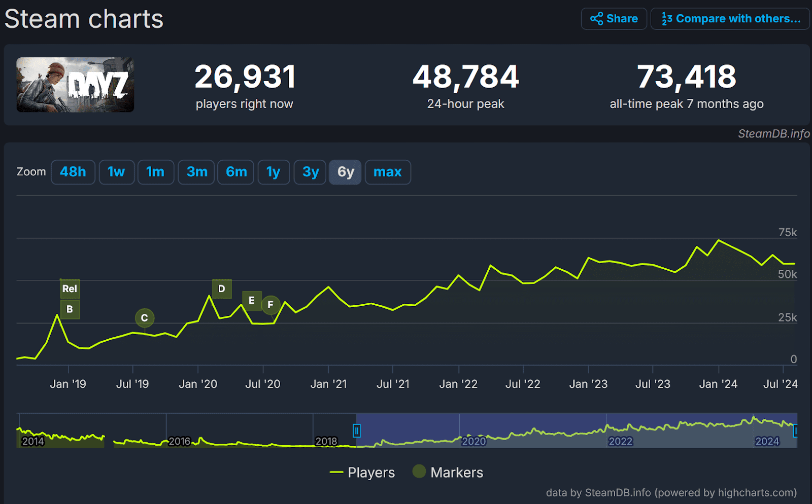The height and width of the screenshot is (504, 812).
Task: Click circular marker C
Action: (145, 318)
